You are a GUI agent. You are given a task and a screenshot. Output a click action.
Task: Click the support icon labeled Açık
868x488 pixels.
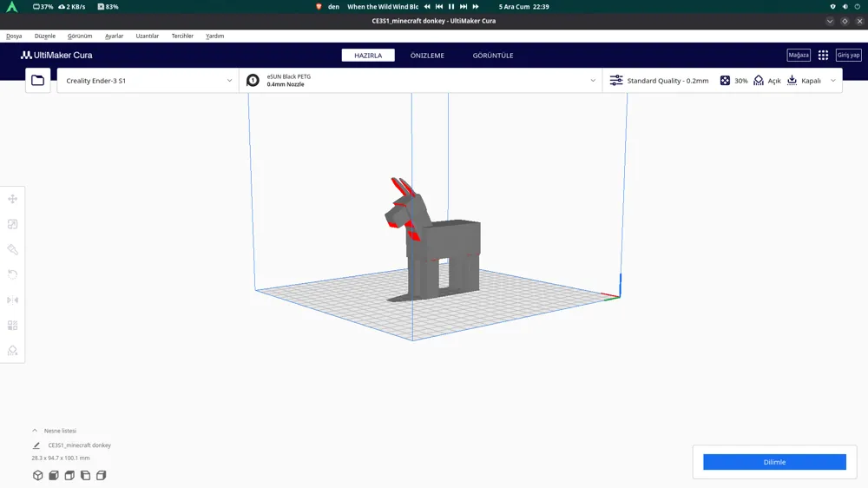pyautogui.click(x=759, y=80)
